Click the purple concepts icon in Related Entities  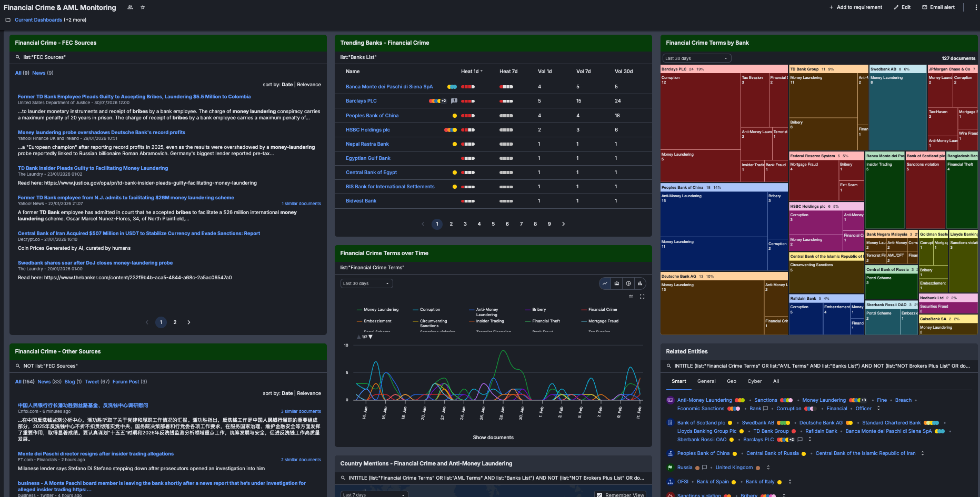point(670,400)
